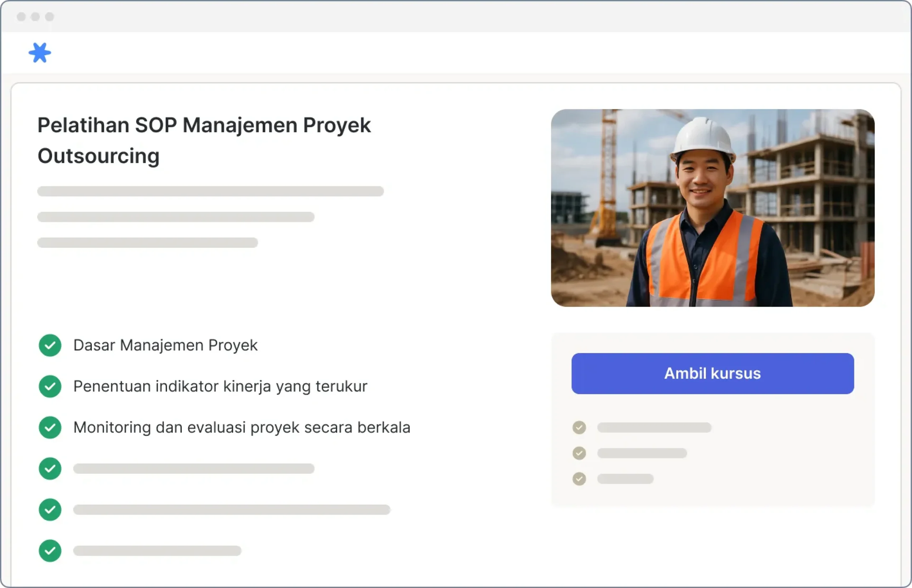Click the blue asterisk logo
The height and width of the screenshot is (588, 912).
click(40, 53)
